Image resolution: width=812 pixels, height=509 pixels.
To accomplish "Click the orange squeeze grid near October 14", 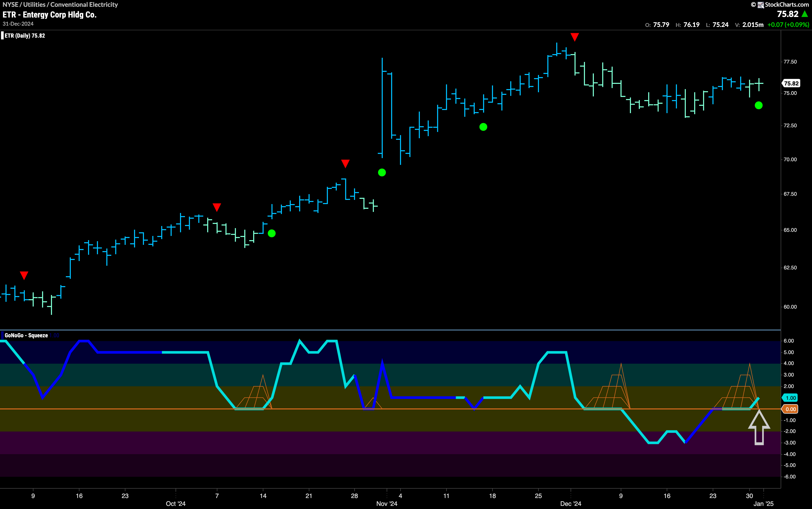I will pyautogui.click(x=254, y=392).
